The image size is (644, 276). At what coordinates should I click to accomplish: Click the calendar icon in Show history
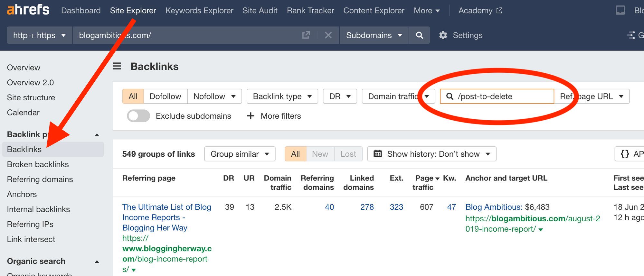(x=378, y=154)
